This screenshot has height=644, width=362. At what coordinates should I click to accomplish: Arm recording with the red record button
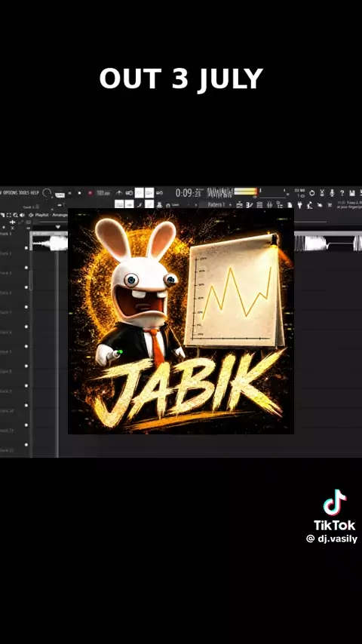pos(90,193)
